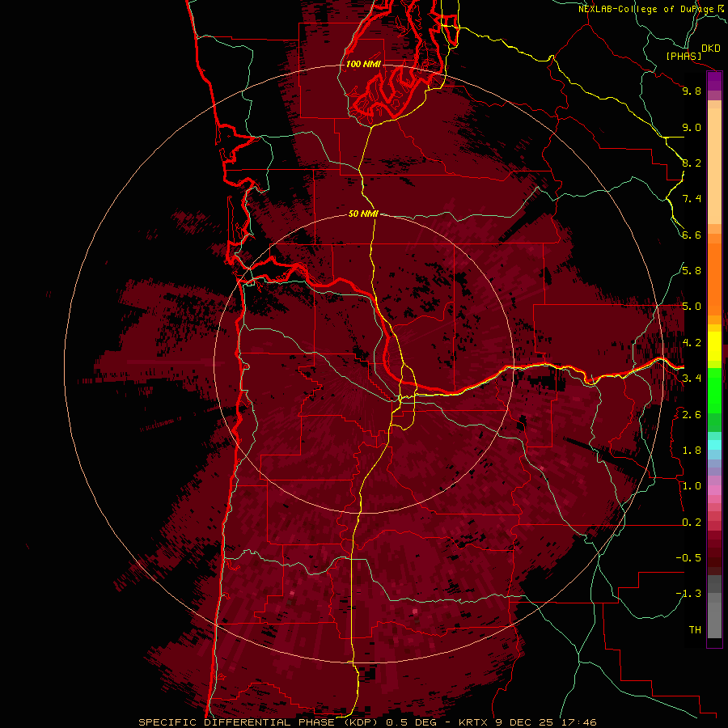Click the 7.4 legend value

tap(692, 199)
